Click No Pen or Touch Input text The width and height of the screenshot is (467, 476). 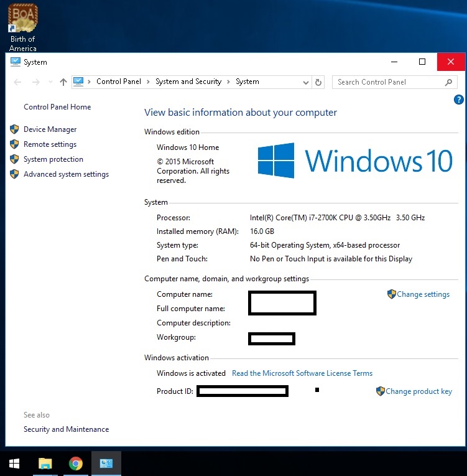[x=331, y=259]
